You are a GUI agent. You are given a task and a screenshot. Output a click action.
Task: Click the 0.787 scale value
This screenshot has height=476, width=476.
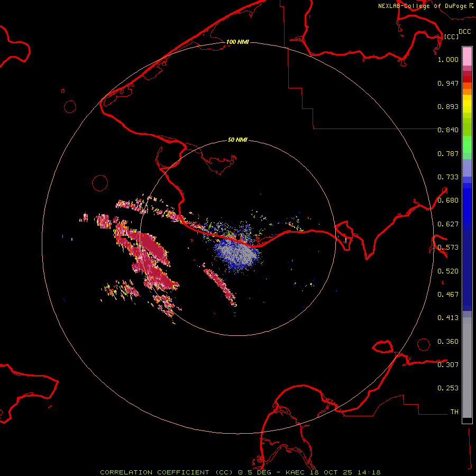coord(448,153)
